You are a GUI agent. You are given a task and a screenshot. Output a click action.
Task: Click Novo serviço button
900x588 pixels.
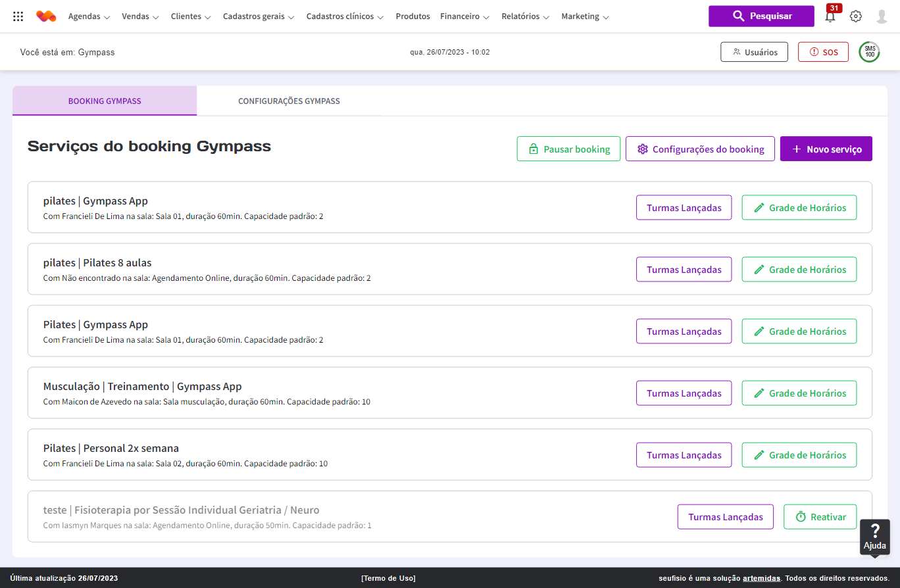click(826, 149)
